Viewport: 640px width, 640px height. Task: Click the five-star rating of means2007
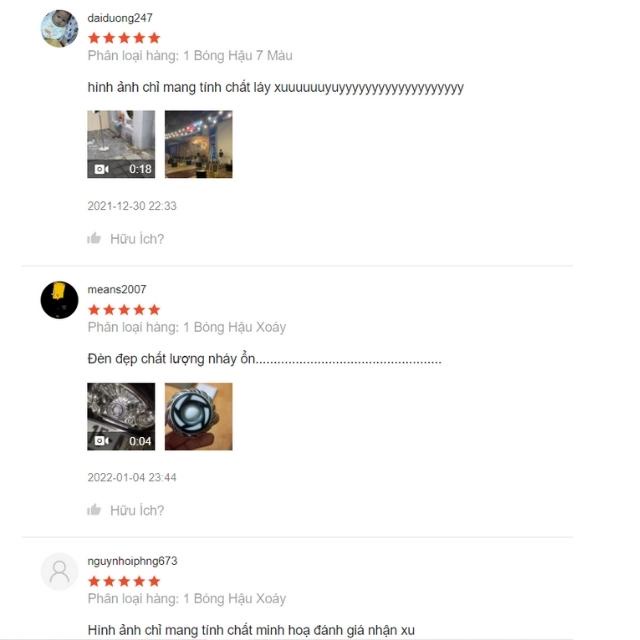tap(124, 310)
